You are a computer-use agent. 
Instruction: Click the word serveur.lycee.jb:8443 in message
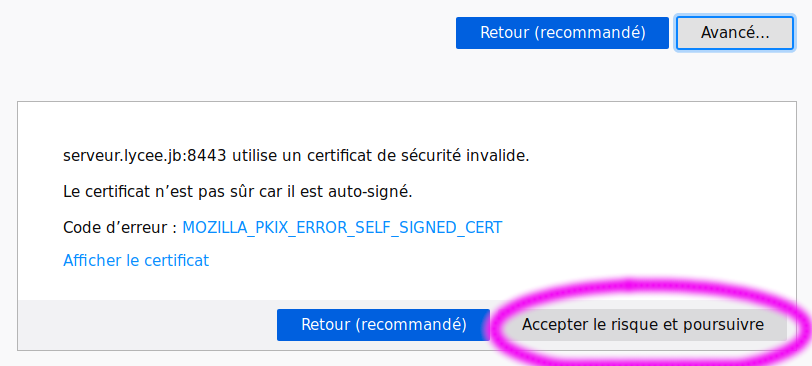point(145,155)
